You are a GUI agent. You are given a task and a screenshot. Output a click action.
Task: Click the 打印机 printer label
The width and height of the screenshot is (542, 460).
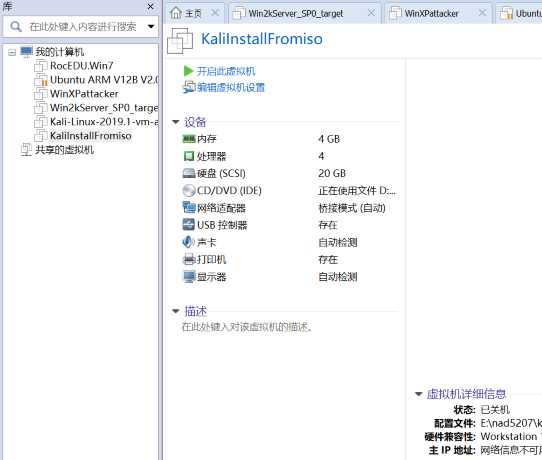point(212,259)
